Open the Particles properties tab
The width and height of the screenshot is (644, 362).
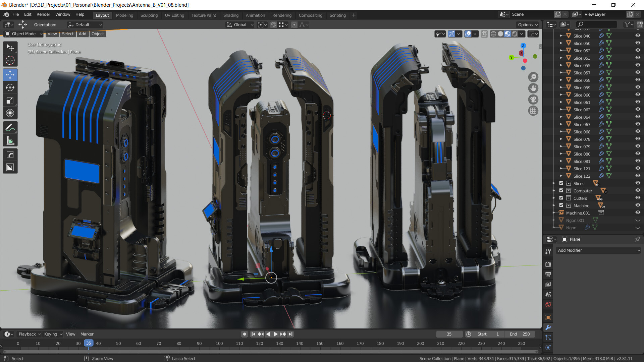(548, 338)
